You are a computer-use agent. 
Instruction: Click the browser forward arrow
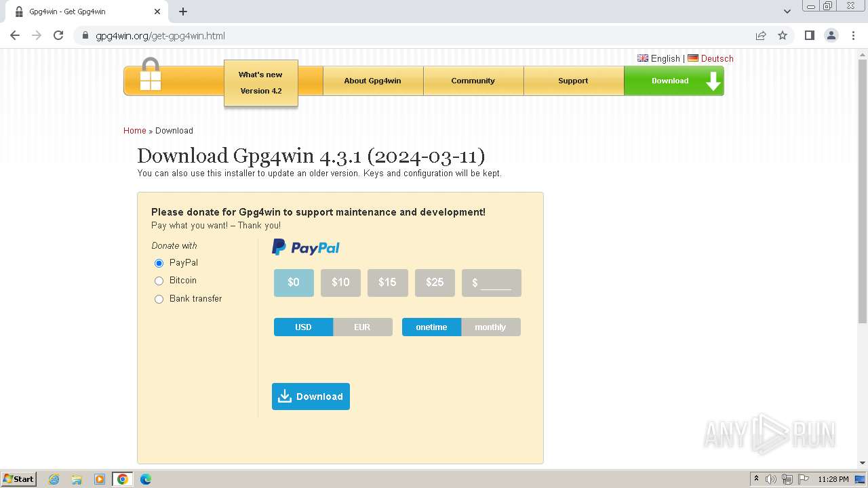click(37, 35)
